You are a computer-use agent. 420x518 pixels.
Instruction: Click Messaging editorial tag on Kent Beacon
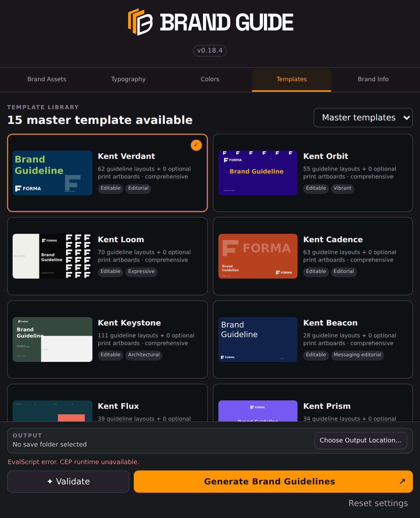357,355
